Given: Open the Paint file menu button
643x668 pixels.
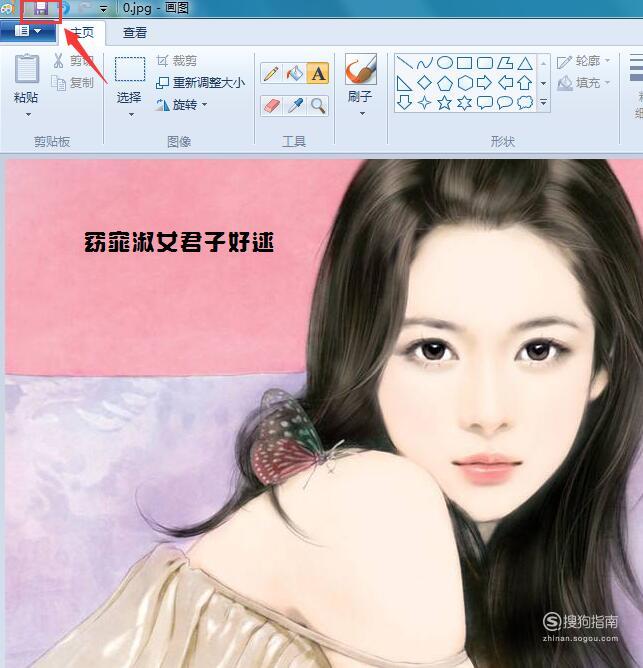Looking at the screenshot, I should tap(28, 31).
